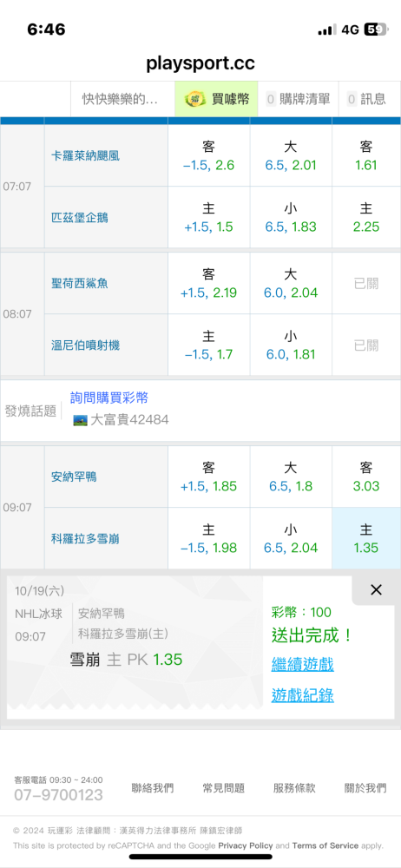Select 小 6.5, 1.83 under bet
The width and height of the screenshot is (401, 868).
point(291,217)
